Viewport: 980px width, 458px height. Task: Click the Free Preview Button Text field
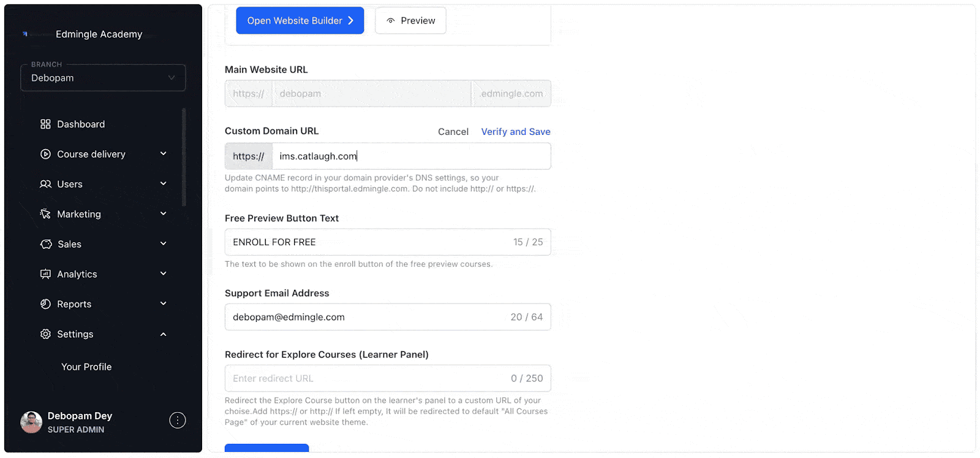tap(388, 242)
